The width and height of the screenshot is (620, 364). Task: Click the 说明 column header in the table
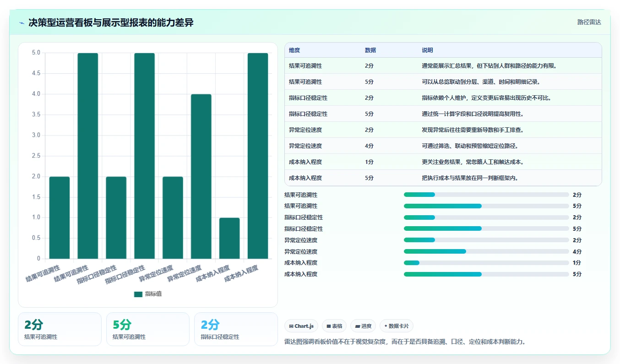pyautogui.click(x=427, y=50)
